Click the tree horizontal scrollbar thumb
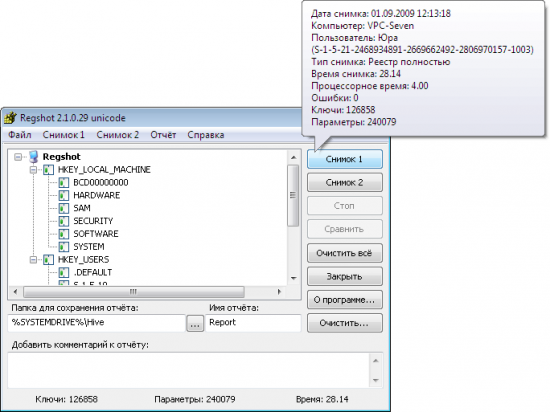The width and height of the screenshot is (550, 412). (x=134, y=292)
